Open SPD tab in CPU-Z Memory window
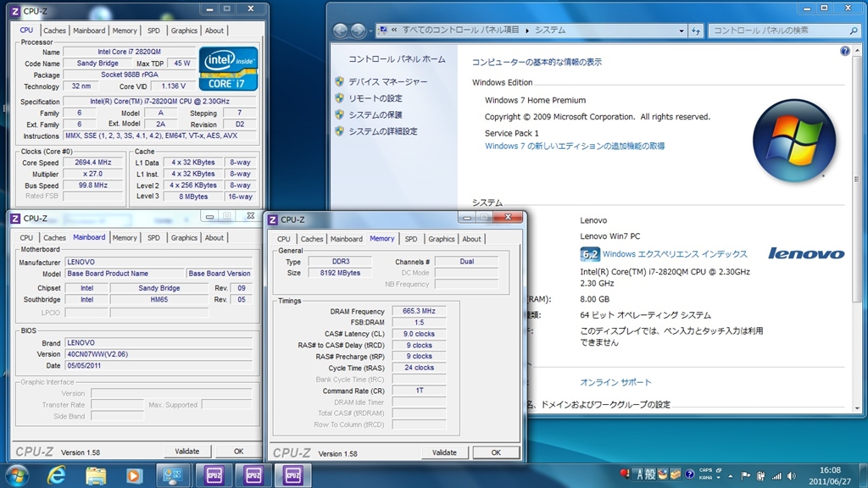 point(411,239)
